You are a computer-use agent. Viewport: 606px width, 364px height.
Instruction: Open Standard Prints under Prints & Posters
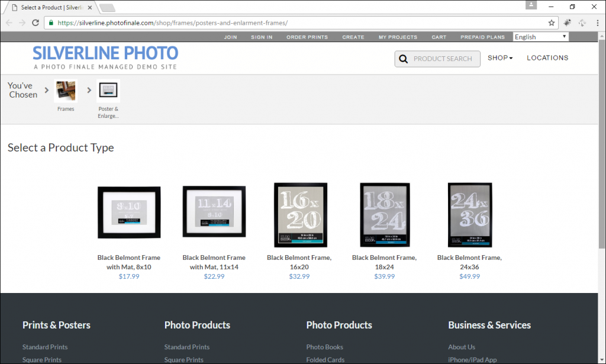click(x=45, y=347)
